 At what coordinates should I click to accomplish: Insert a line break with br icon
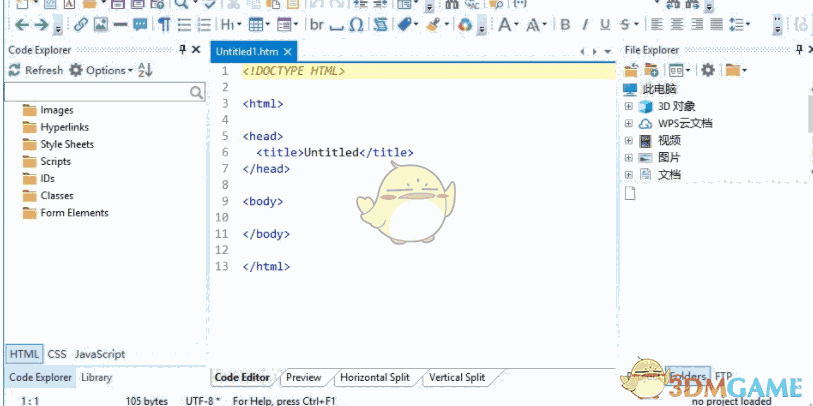[x=317, y=24]
